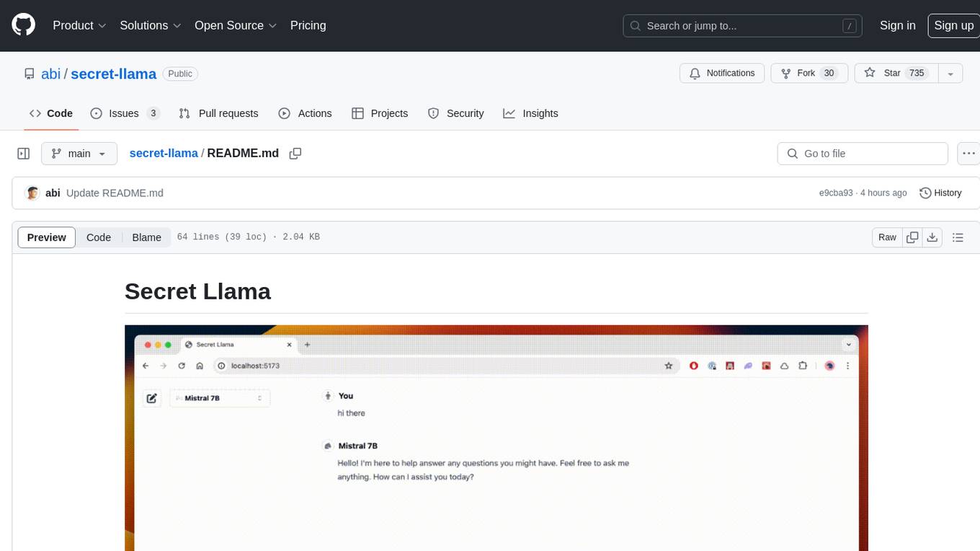Image resolution: width=980 pixels, height=551 pixels.
Task: Open the Security tab
Action: click(x=455, y=113)
